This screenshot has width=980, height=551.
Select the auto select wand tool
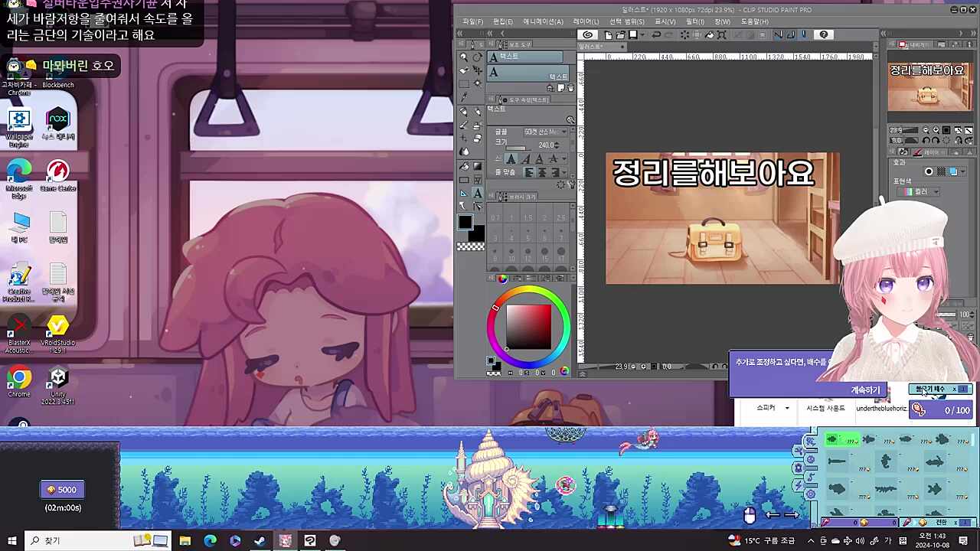coord(478,83)
